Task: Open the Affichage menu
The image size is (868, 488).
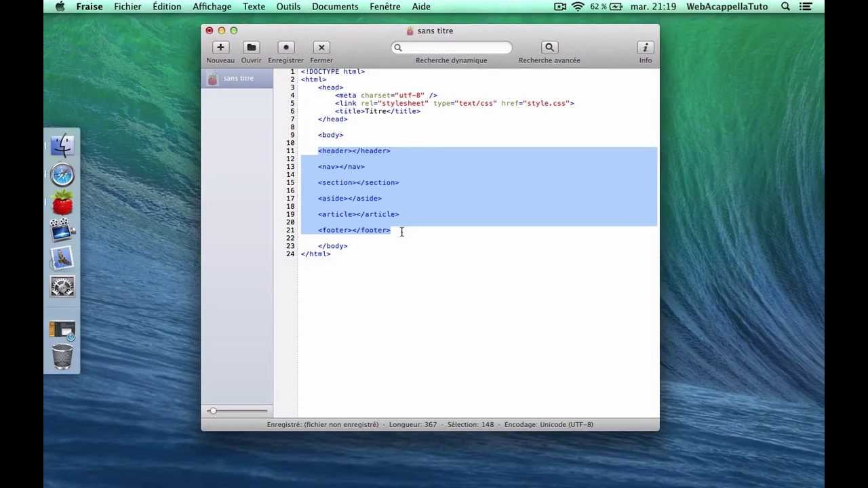Action: (x=212, y=7)
